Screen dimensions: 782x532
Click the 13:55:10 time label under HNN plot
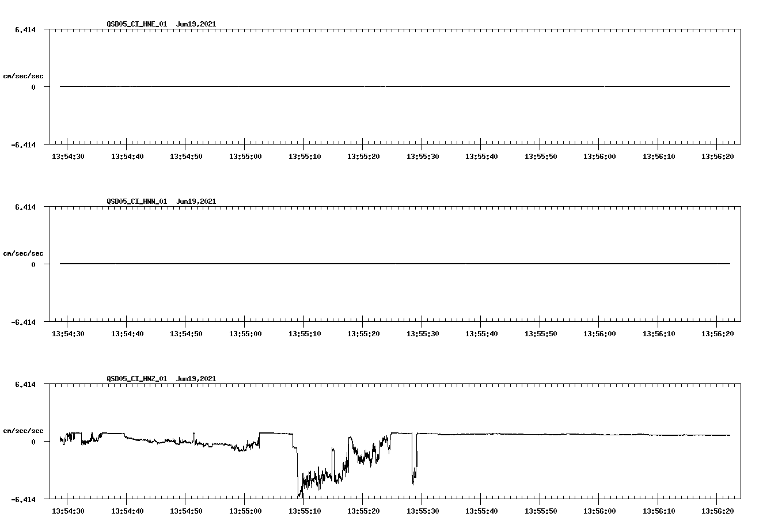[x=305, y=334]
